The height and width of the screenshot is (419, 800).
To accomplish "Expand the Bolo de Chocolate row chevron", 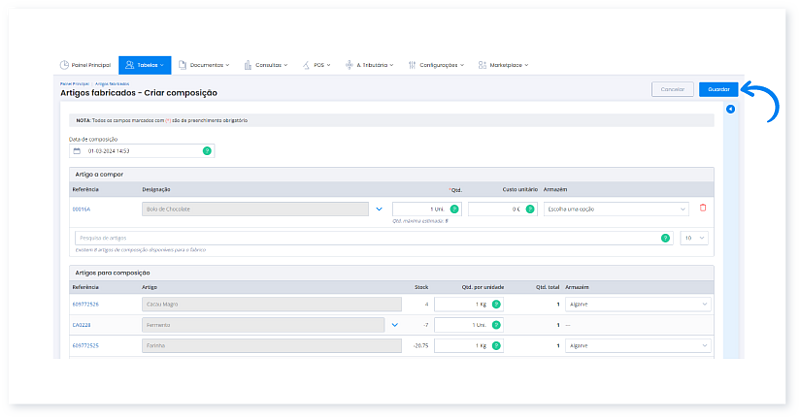I will (x=378, y=209).
